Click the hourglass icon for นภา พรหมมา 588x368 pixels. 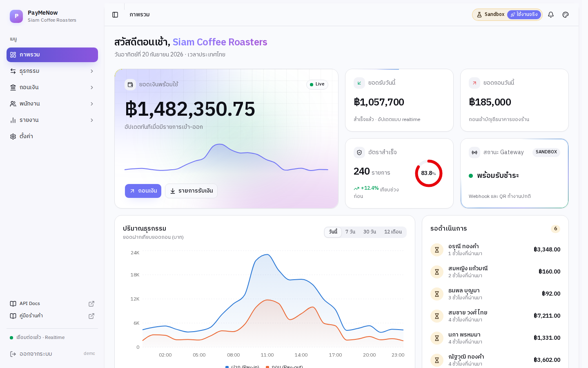click(x=437, y=338)
